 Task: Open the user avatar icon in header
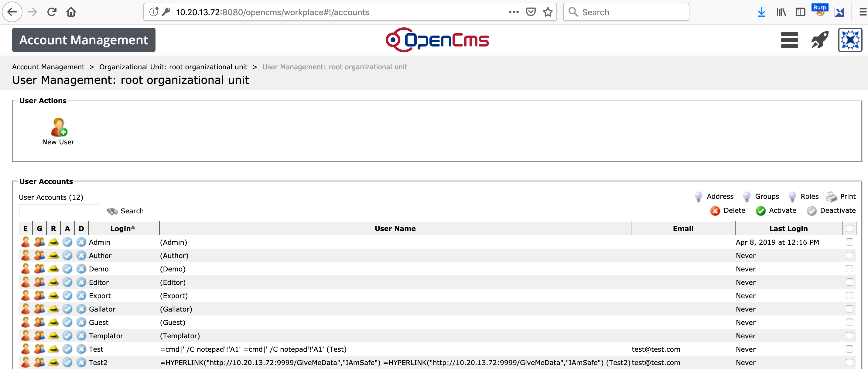pos(850,40)
